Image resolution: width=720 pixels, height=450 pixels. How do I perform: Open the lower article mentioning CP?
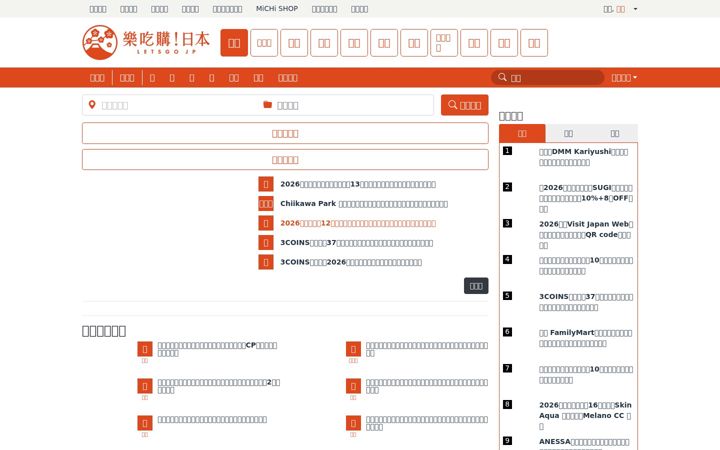pos(217,349)
